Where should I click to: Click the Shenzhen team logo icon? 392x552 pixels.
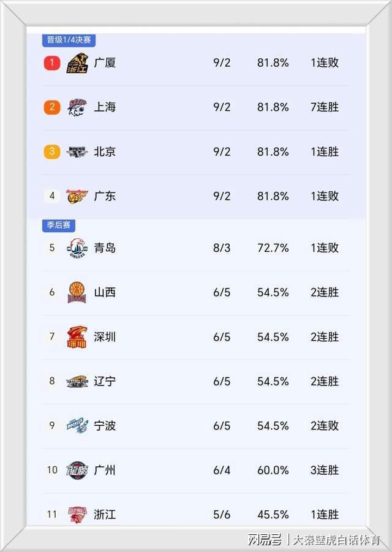[77, 337]
